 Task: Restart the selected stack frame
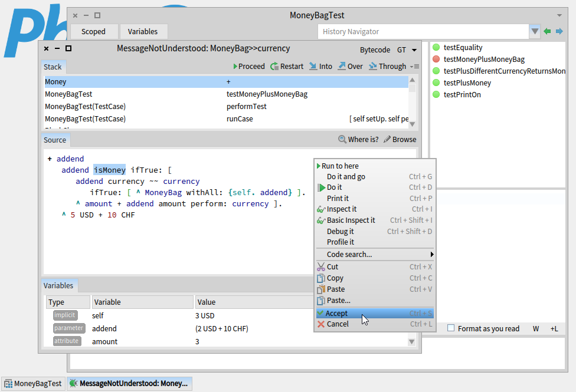pos(287,67)
